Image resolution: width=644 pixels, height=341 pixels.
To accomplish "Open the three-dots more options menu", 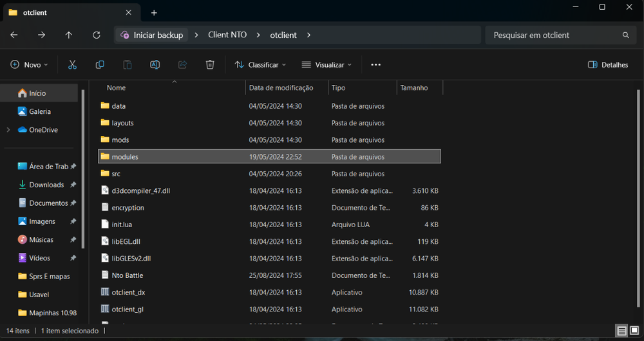I will click(376, 65).
